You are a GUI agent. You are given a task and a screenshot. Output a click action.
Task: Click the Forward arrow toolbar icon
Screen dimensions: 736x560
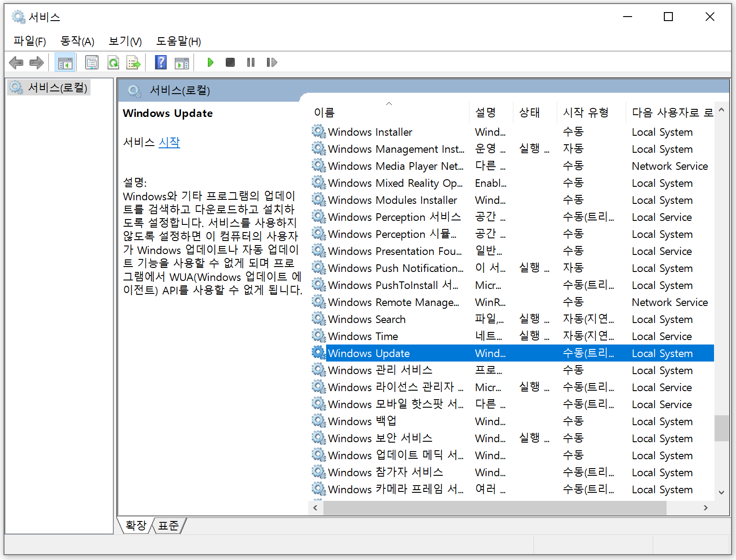coord(37,62)
